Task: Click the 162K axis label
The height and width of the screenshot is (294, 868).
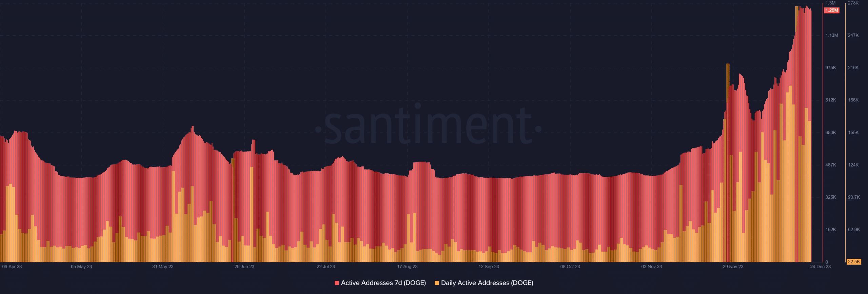Action: click(831, 230)
